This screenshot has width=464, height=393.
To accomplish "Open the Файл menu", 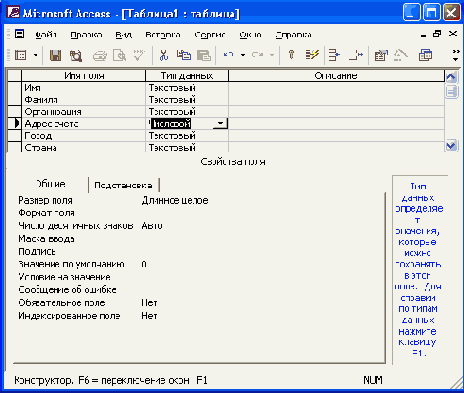I will [x=46, y=35].
